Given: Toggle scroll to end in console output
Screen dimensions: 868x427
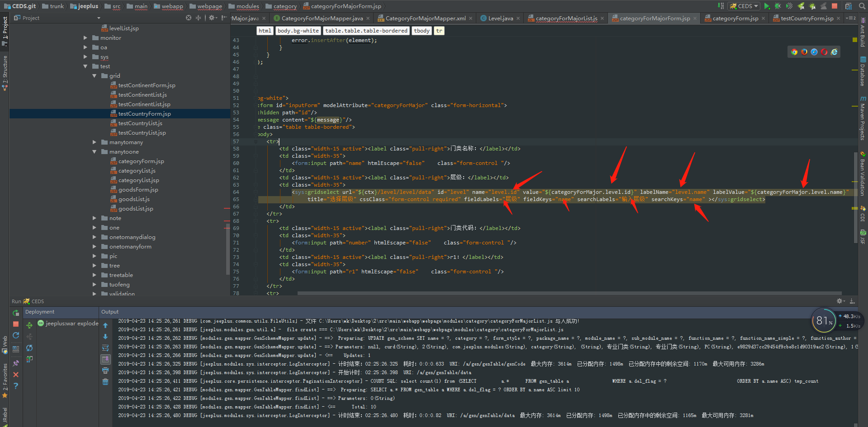Looking at the screenshot, I should point(105,359).
